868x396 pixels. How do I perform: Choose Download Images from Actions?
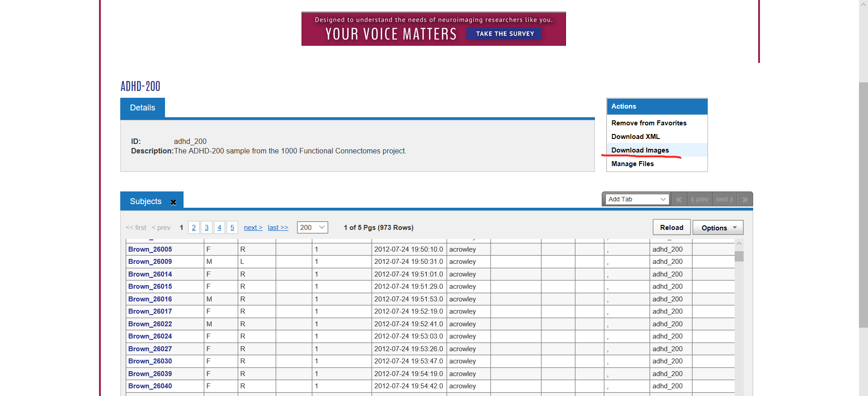[640, 150]
